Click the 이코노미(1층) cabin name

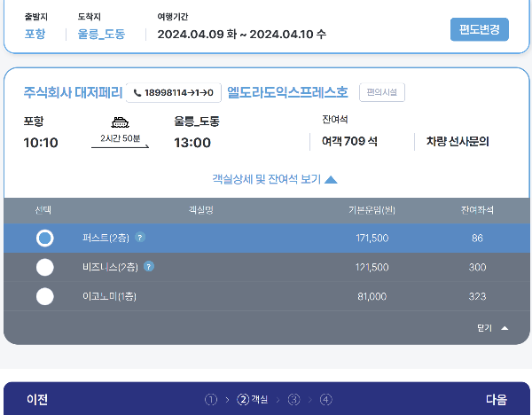click(x=109, y=296)
